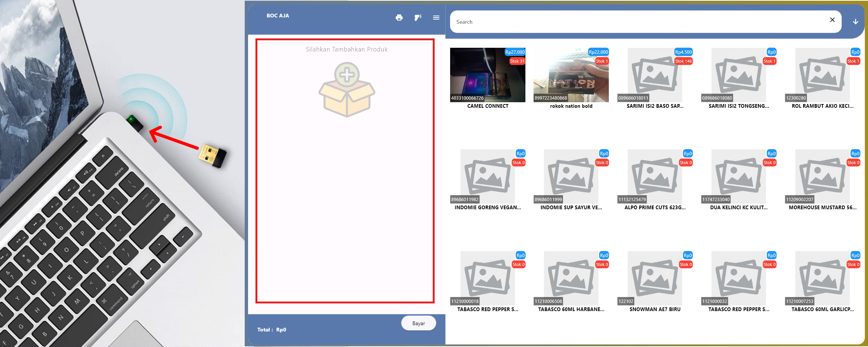This screenshot has width=868, height=347.
Task: Click the Rp22.000 price badge
Action: (598, 52)
